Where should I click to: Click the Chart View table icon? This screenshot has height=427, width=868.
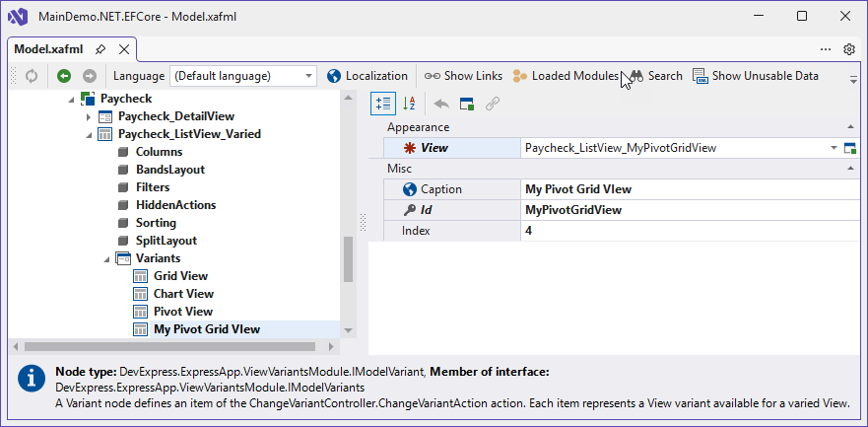(x=141, y=294)
